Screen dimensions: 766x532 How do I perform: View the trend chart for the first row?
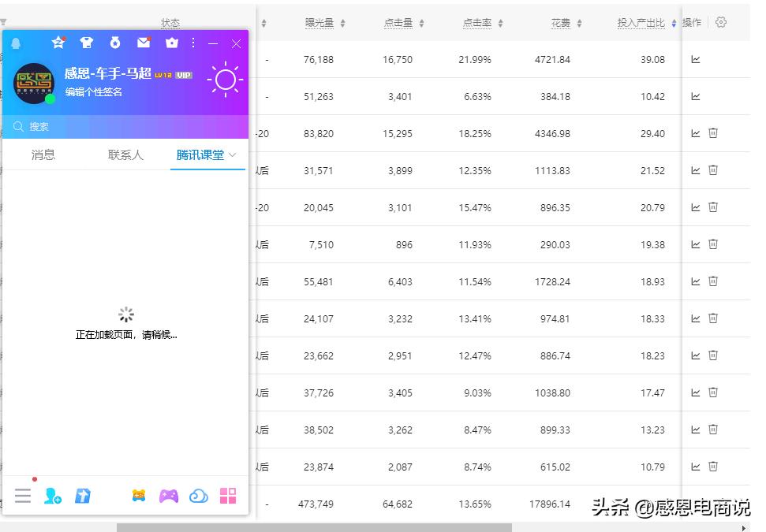coord(695,59)
